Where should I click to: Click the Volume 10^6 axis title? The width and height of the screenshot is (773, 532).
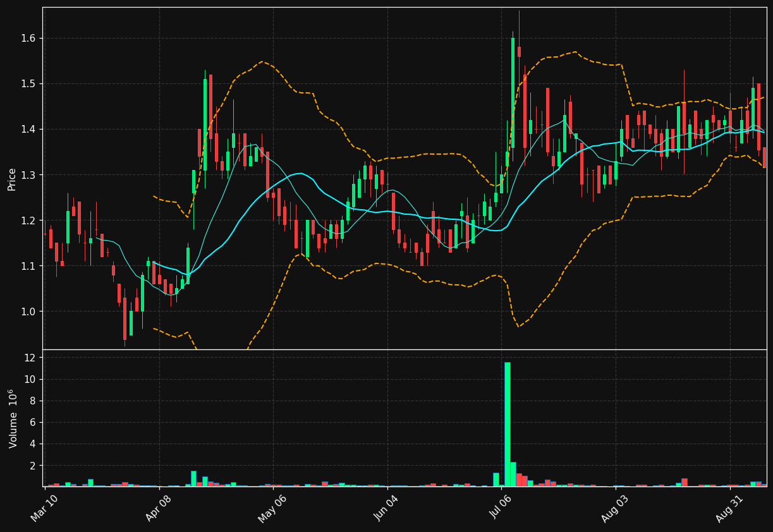12,418
